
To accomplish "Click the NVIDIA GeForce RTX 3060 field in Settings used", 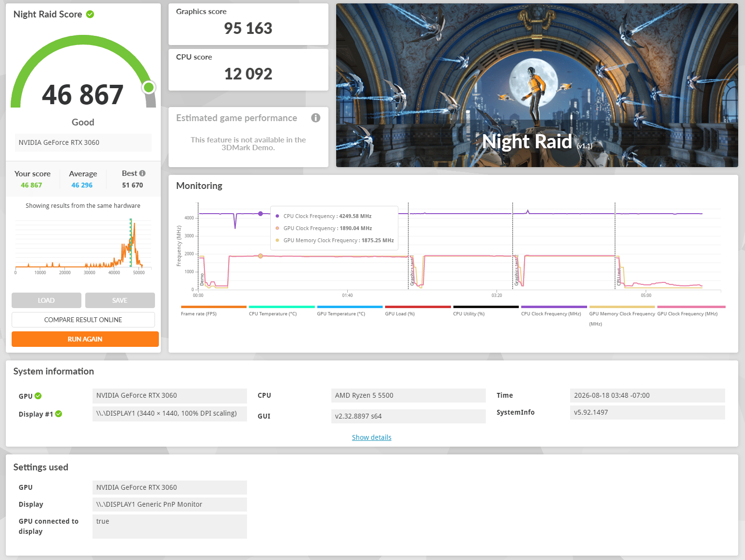I will tap(170, 487).
